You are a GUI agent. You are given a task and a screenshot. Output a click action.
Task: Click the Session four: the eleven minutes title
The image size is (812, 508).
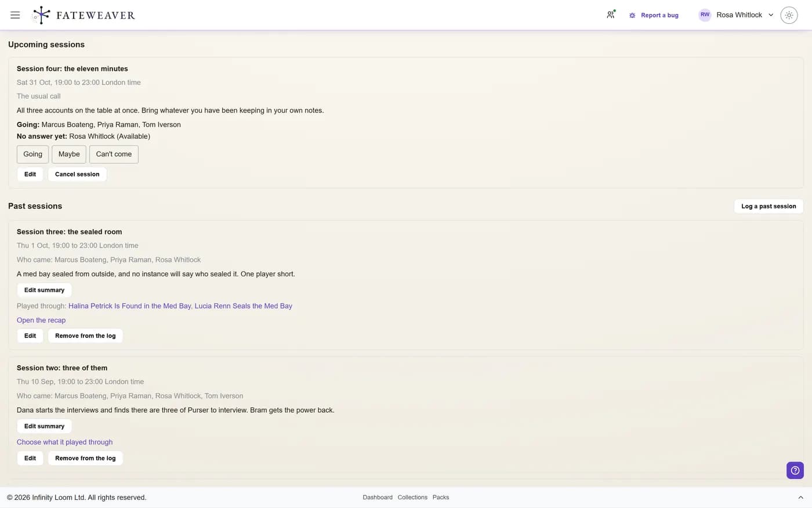pyautogui.click(x=72, y=69)
